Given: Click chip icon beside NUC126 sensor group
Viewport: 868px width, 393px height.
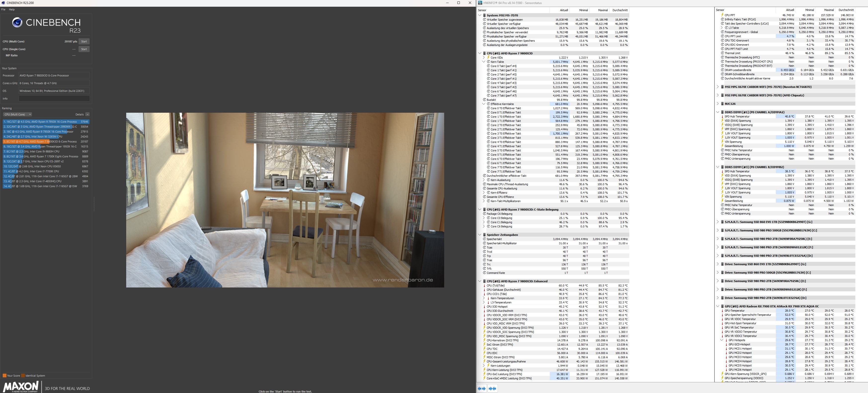Looking at the screenshot, I should click(722, 104).
